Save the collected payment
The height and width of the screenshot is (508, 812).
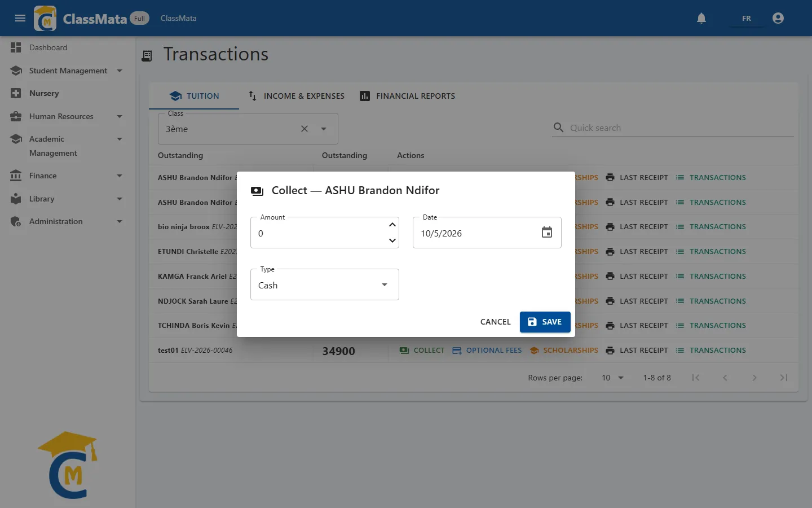(x=545, y=322)
